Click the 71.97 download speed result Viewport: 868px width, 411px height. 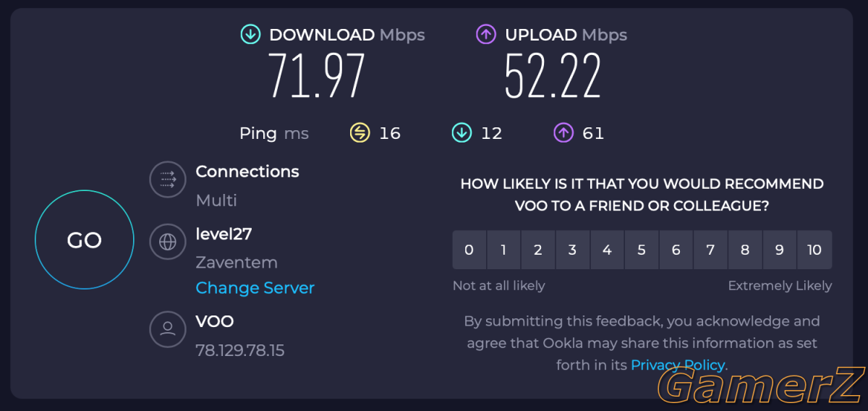pyautogui.click(x=317, y=76)
